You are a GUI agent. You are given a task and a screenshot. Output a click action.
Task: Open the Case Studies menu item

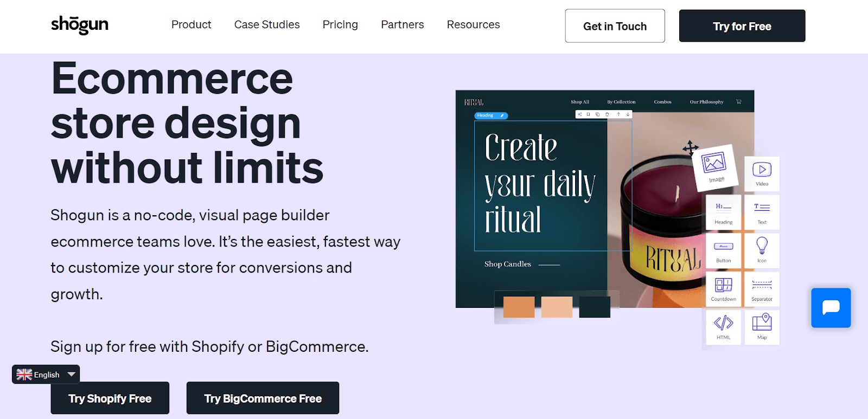point(267,24)
